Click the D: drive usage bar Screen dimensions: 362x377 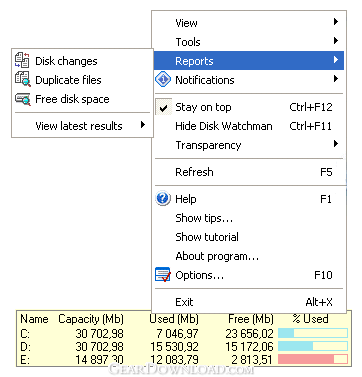click(x=313, y=346)
